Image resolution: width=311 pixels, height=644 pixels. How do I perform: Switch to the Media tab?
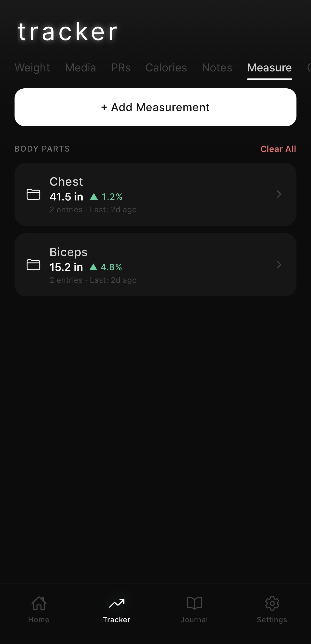[81, 68]
